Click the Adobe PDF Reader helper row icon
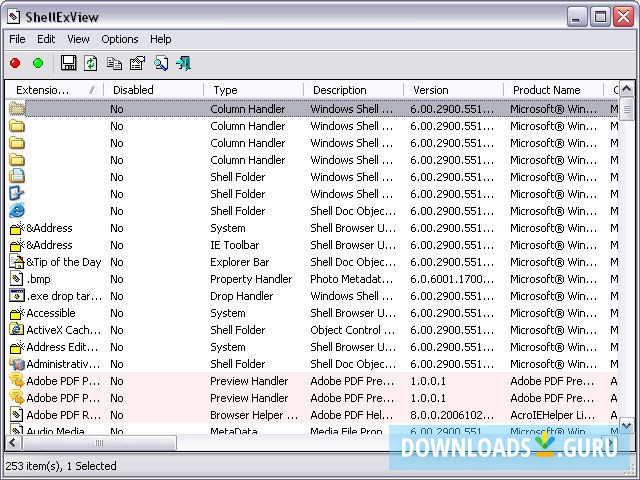The width and height of the screenshot is (640, 480). (17, 415)
